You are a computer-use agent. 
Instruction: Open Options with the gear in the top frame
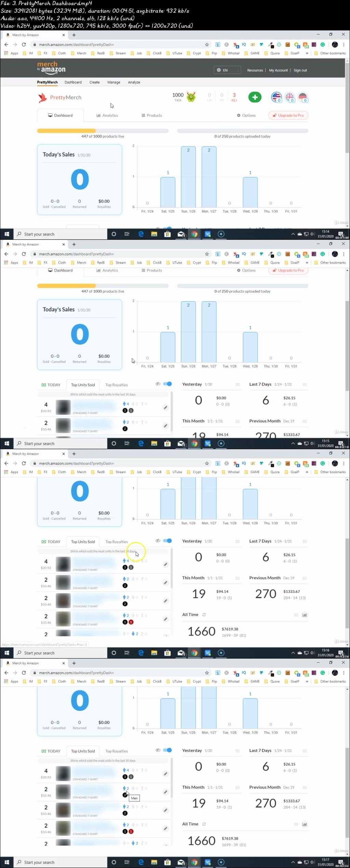(x=246, y=115)
